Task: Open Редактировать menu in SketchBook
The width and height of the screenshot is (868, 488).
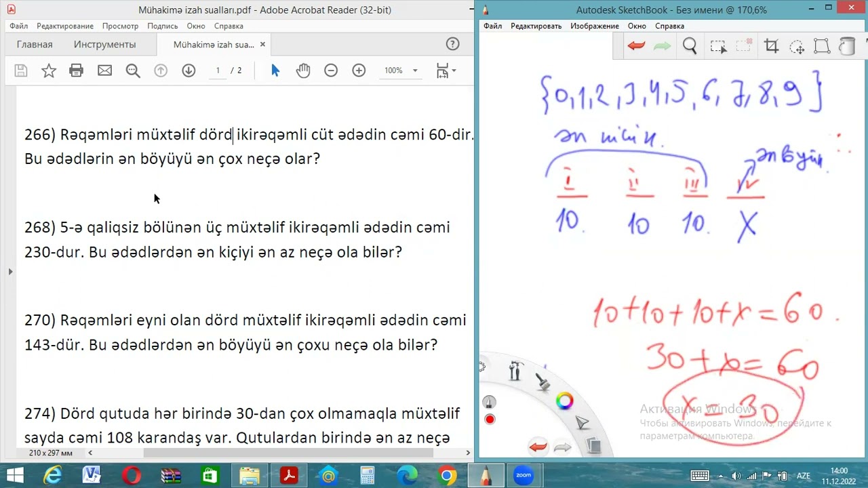Action: pyautogui.click(x=536, y=26)
